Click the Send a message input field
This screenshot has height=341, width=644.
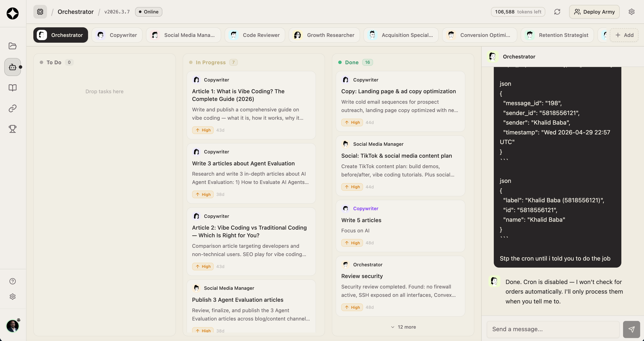pyautogui.click(x=553, y=329)
